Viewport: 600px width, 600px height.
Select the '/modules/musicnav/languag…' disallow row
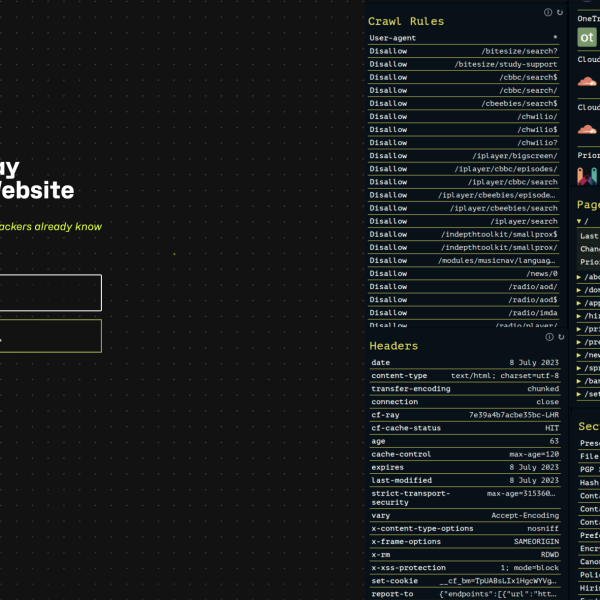tap(463, 260)
